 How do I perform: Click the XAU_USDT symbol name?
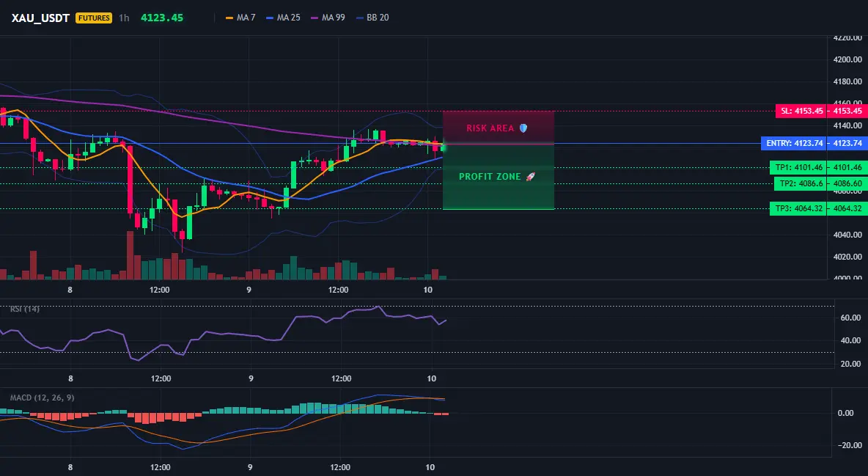pos(40,18)
